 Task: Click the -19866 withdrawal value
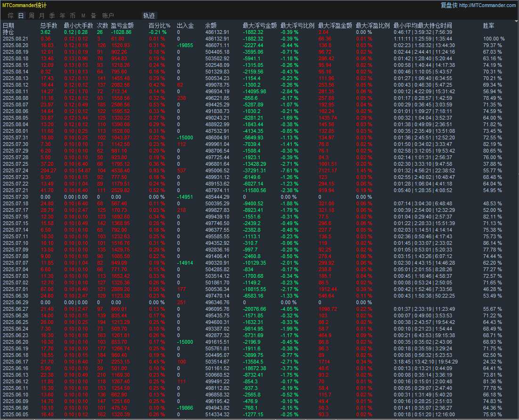[185, 408]
